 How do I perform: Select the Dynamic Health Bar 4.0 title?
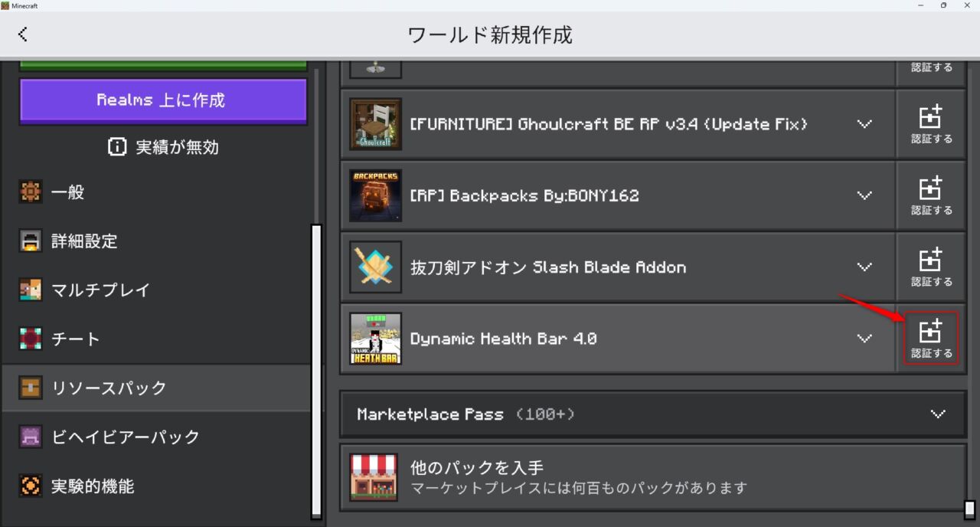pos(503,339)
